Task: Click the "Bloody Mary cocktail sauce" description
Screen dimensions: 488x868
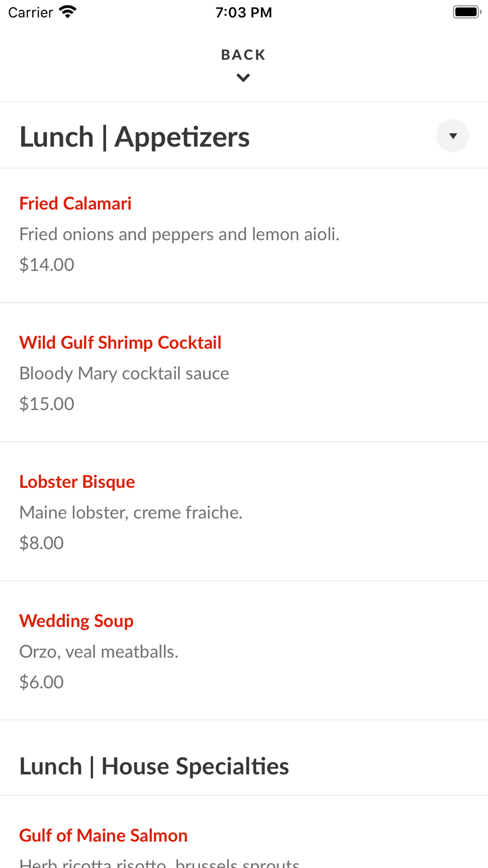Action: [124, 373]
